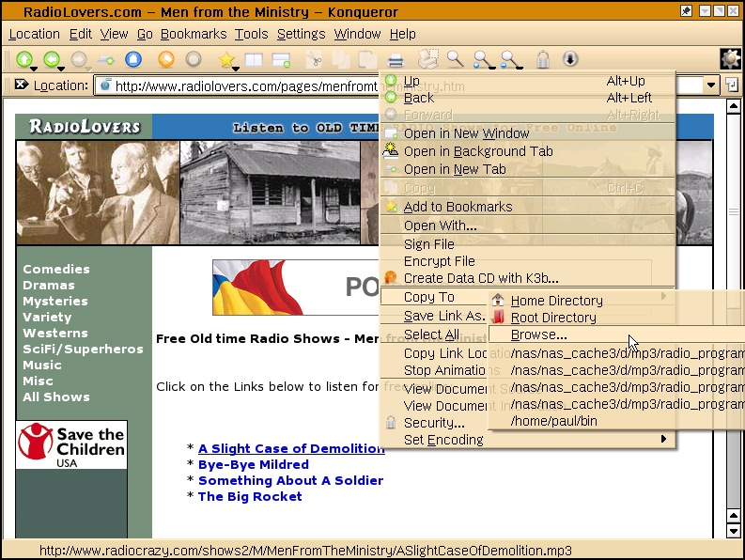Click the new tab toolbar icon

[x=281, y=60]
